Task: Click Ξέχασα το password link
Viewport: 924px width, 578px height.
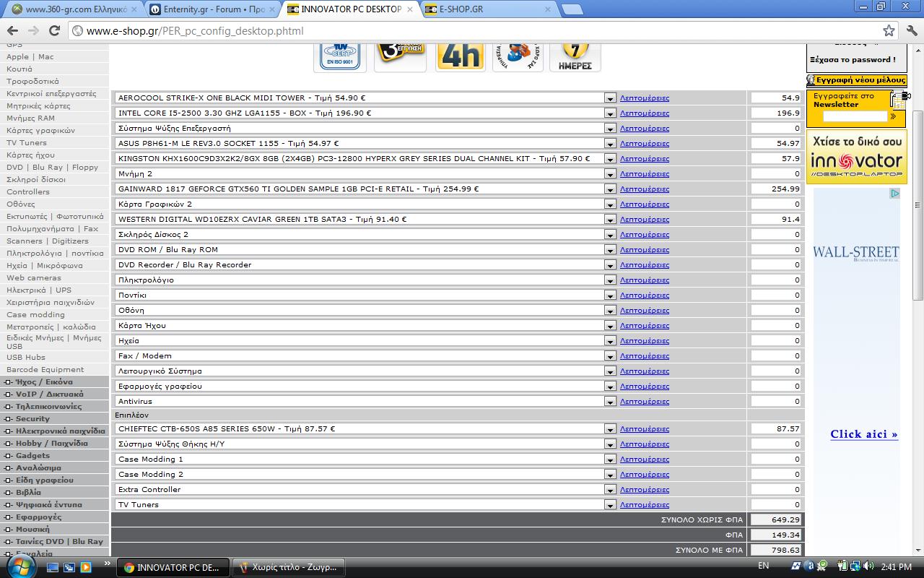Action: tap(853, 60)
